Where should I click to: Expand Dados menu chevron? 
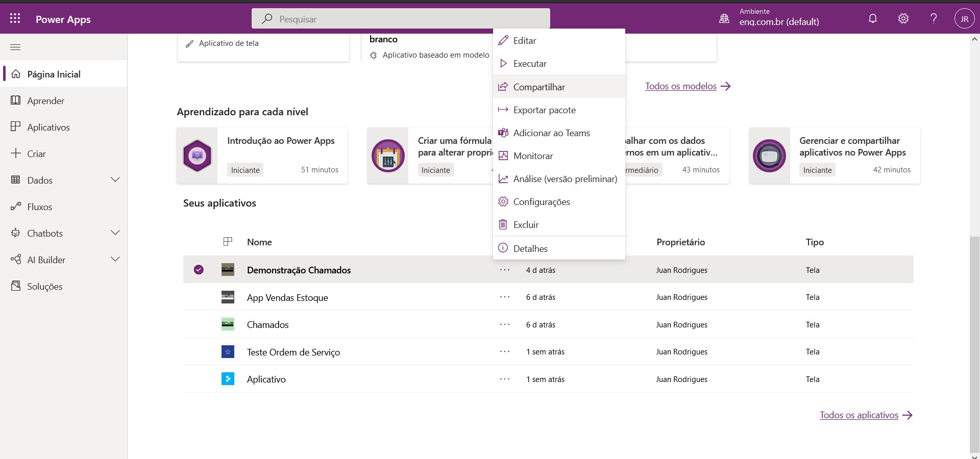(x=115, y=180)
